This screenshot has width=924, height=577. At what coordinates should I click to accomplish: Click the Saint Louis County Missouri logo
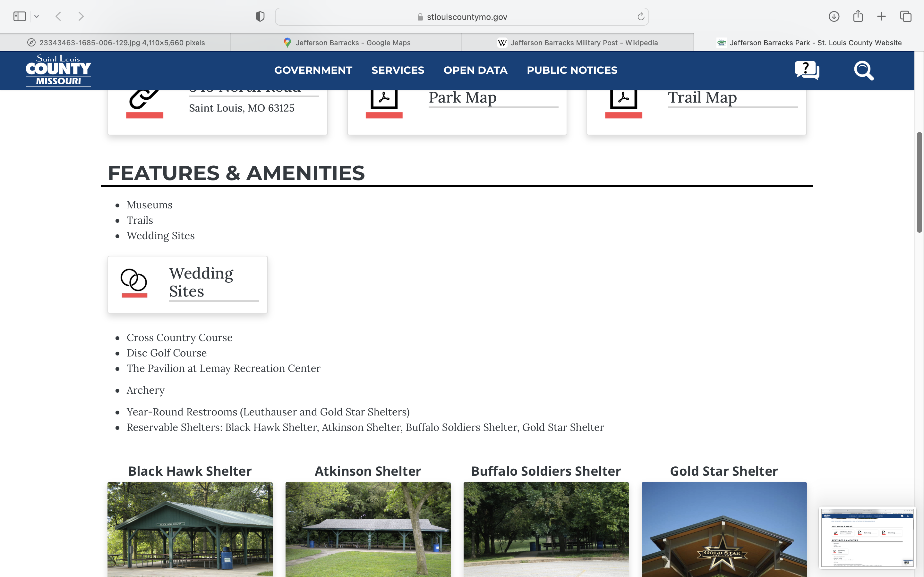click(58, 71)
